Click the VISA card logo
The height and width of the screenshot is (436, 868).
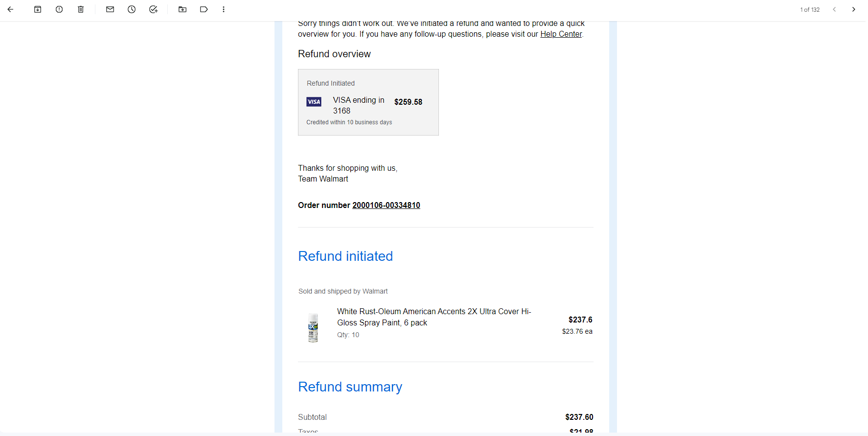(x=314, y=102)
